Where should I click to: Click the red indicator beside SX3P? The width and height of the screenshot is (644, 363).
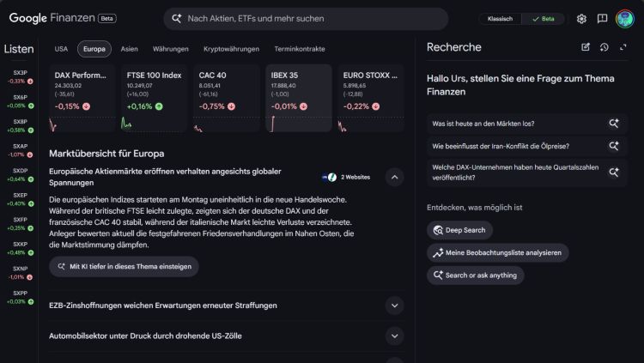tap(30, 82)
